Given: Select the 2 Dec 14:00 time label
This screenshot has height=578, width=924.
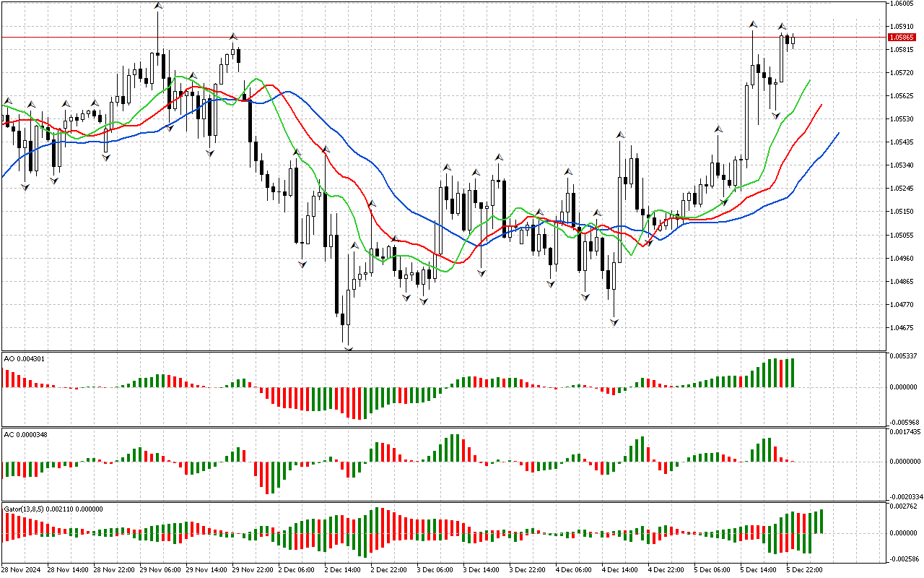Looking at the screenshot, I should (x=342, y=570).
